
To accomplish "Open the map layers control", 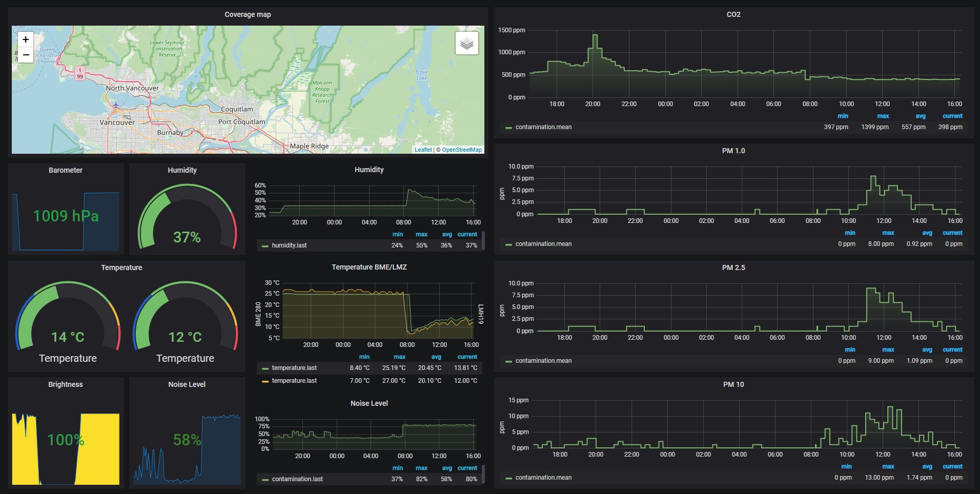I will point(466,43).
